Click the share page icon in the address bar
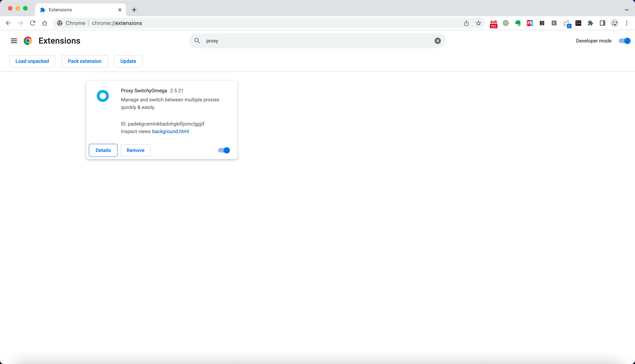Image resolution: width=635 pixels, height=364 pixels. tap(466, 23)
